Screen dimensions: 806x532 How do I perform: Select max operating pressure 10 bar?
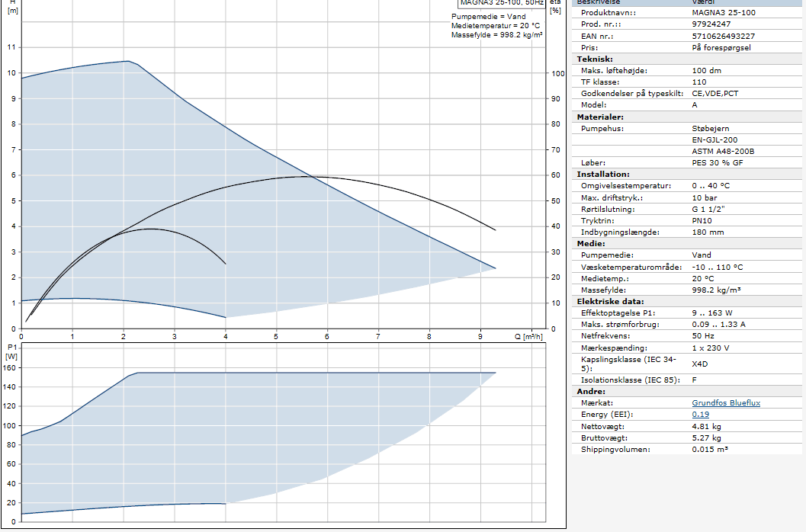[x=705, y=198]
